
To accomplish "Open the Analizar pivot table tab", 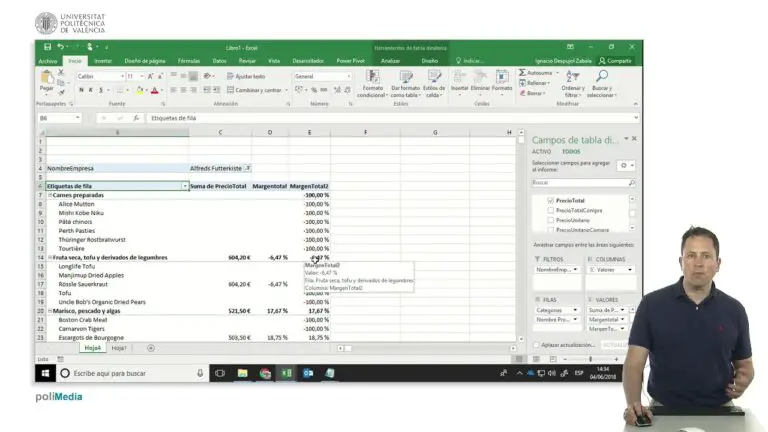I will click(x=390, y=61).
